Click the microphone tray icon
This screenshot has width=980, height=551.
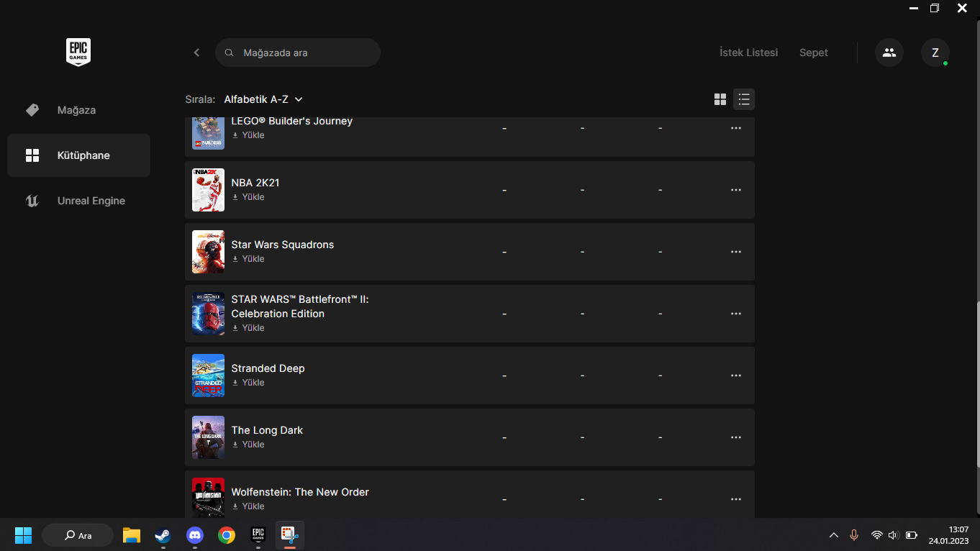pyautogui.click(x=854, y=535)
